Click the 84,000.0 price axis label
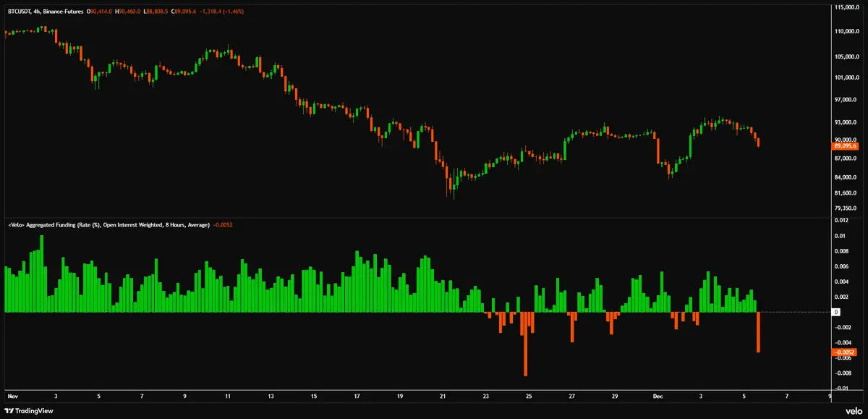 [x=846, y=177]
